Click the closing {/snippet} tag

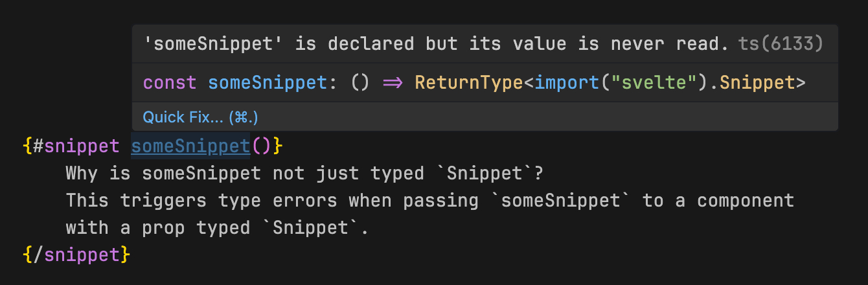[x=76, y=255]
